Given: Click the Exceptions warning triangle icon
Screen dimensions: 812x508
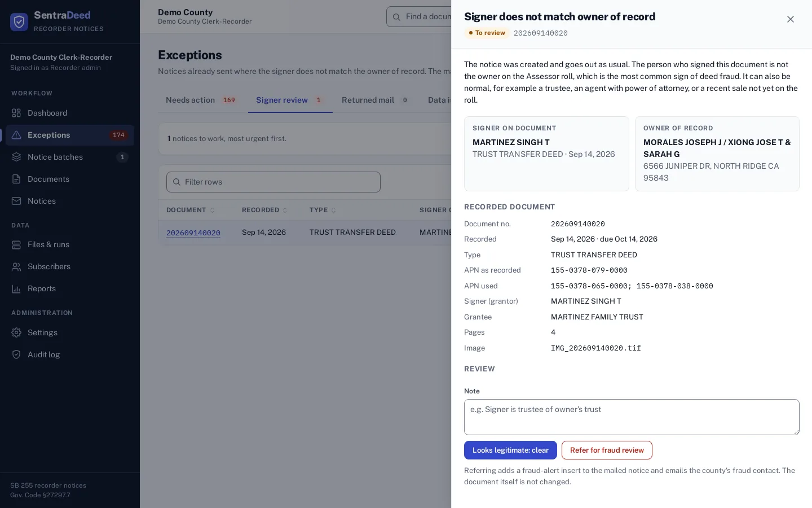Looking at the screenshot, I should (16, 135).
